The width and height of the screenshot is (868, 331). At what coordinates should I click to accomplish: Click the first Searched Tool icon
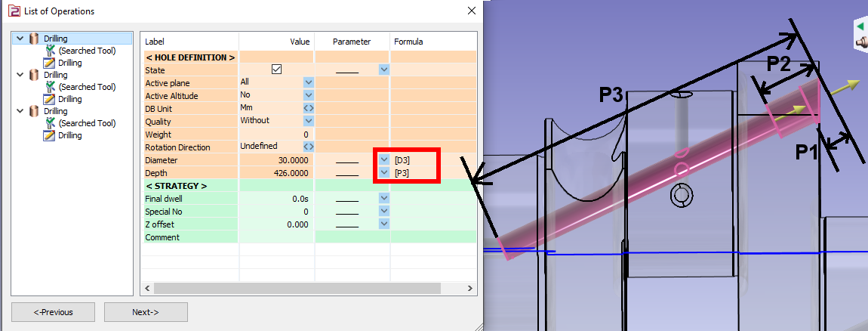pyautogui.click(x=50, y=51)
